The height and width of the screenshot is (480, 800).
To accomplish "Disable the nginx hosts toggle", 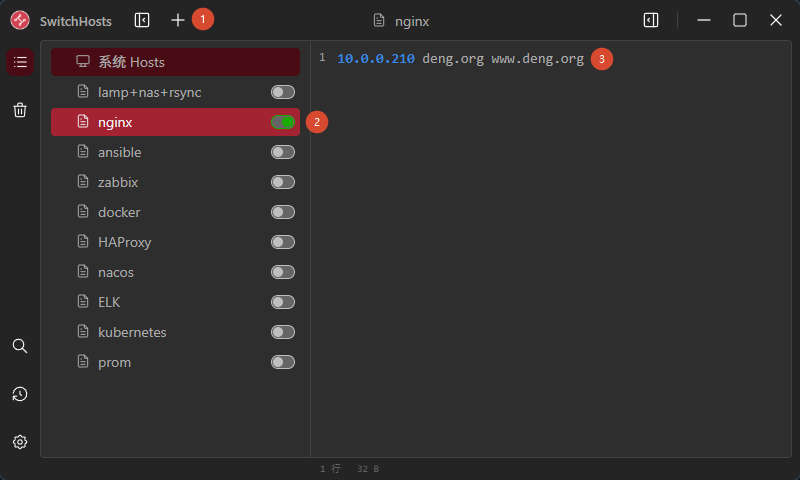I will point(283,122).
